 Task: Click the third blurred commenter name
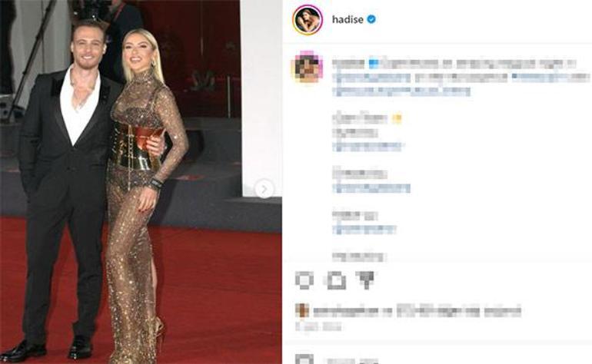(355, 215)
